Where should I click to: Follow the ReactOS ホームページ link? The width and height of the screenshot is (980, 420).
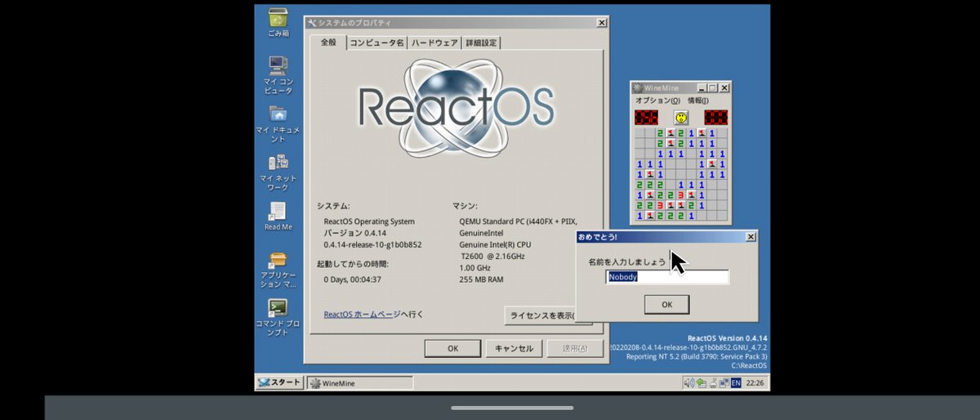[x=362, y=314]
